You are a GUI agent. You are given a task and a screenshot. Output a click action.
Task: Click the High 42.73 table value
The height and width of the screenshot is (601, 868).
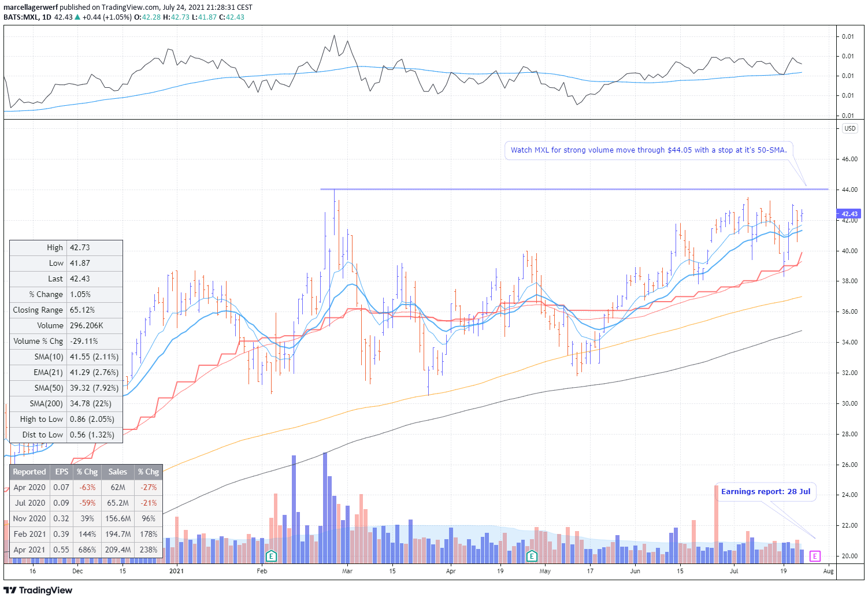[x=80, y=247]
